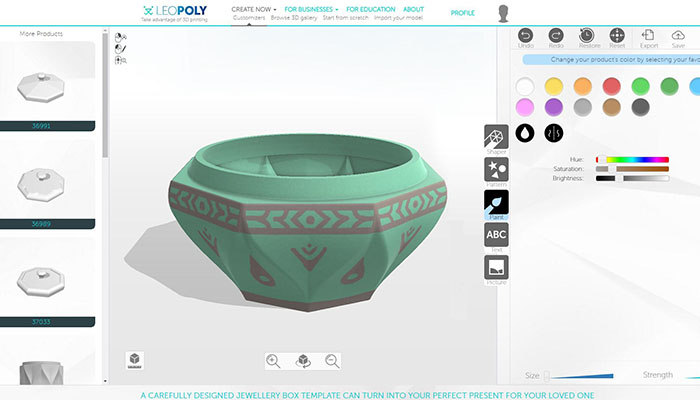Expand the For Businesses dropdown

[311, 9]
